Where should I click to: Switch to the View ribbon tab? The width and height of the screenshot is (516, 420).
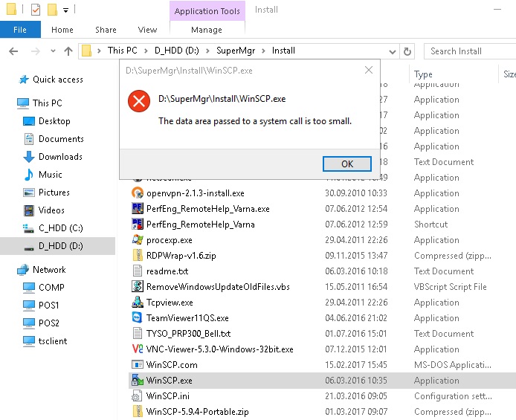point(147,30)
